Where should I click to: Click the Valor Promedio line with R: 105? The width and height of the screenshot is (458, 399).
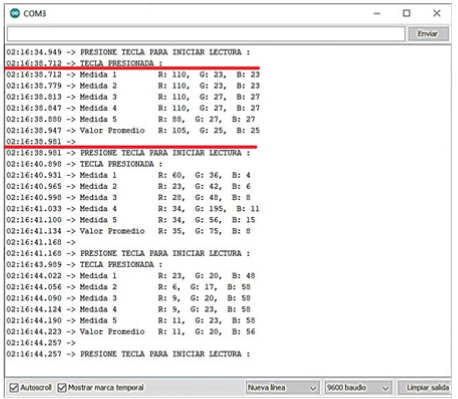[133, 131]
